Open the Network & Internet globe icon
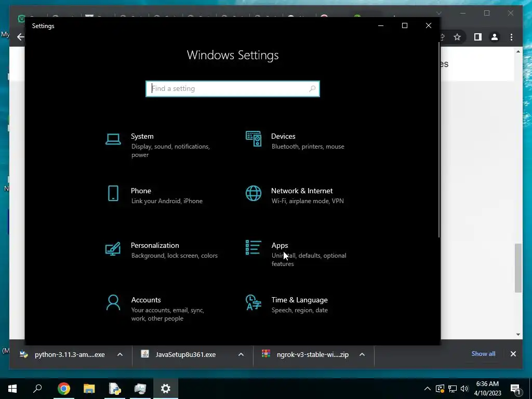Image resolution: width=532 pixels, height=399 pixels. pos(254,193)
